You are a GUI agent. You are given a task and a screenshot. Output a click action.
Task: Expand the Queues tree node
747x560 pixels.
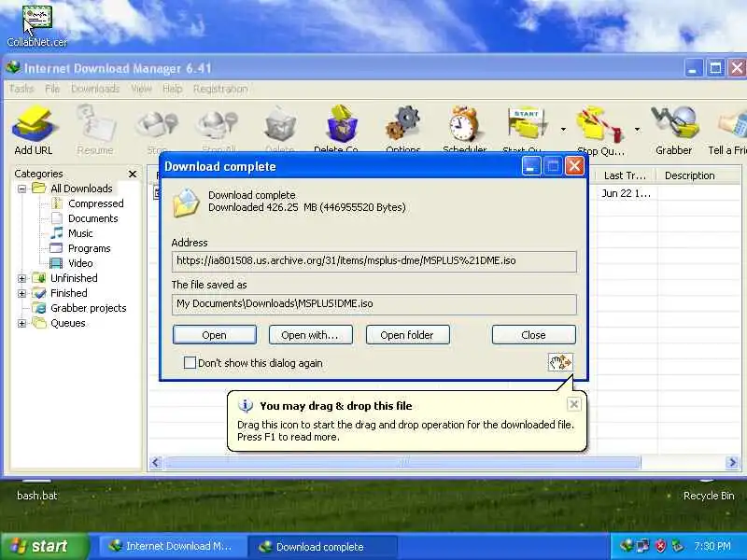click(21, 323)
